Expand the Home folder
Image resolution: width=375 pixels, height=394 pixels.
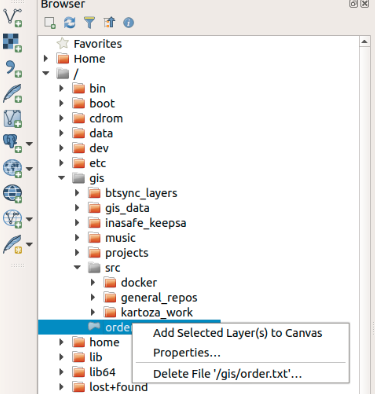46,59
